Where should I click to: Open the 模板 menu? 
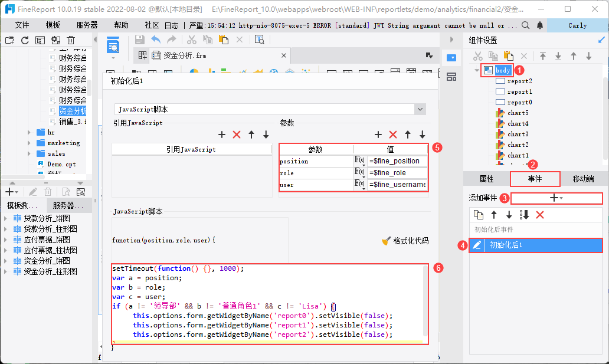53,25
